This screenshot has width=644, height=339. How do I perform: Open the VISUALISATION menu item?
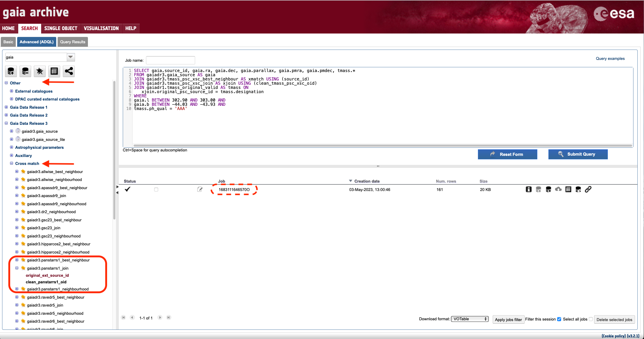101,28
